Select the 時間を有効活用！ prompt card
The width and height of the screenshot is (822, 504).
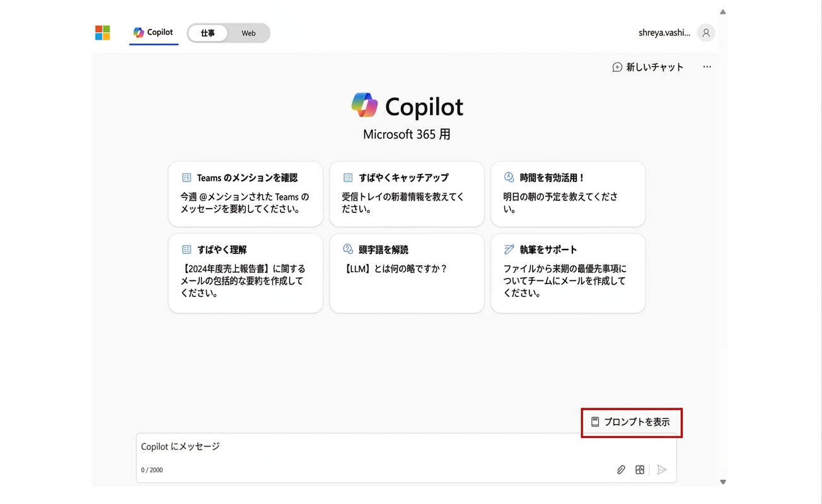(x=568, y=194)
